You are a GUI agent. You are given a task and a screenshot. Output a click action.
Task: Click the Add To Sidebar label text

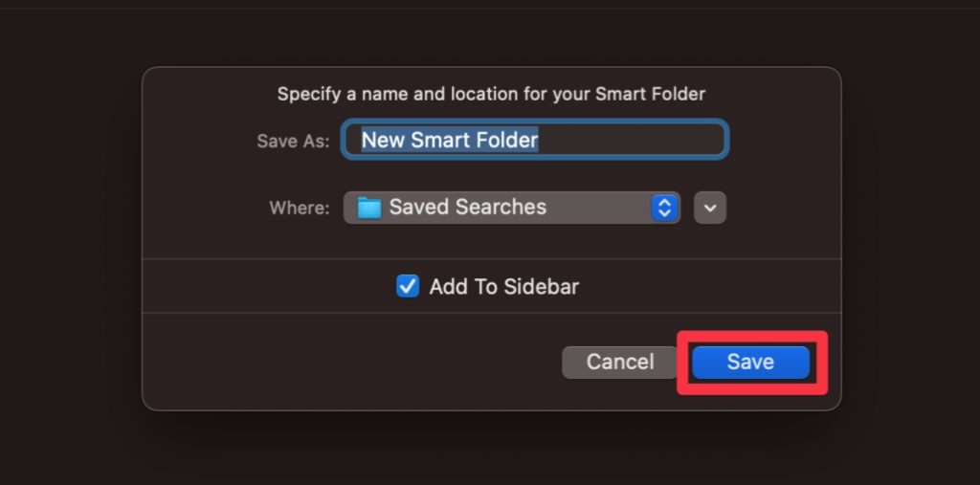tap(503, 286)
